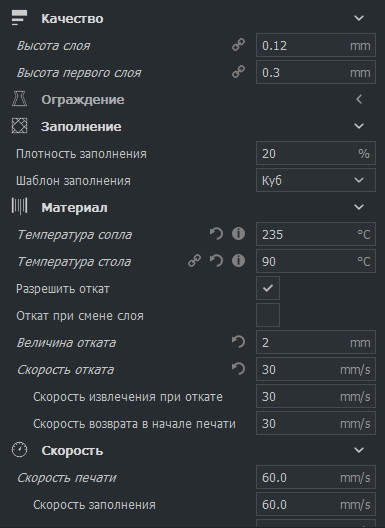The height and width of the screenshot is (528, 385).
Task: Click the Плотность заполнения setting label
Action: pyautogui.click(x=82, y=154)
